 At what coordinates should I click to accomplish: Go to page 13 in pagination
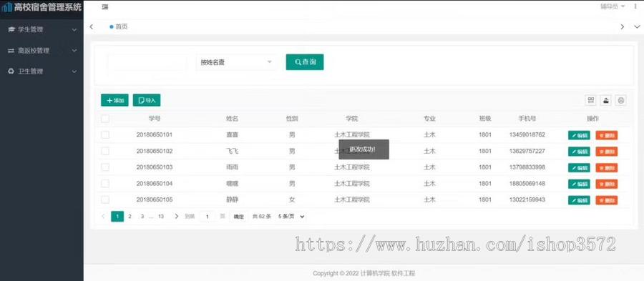coord(161,216)
